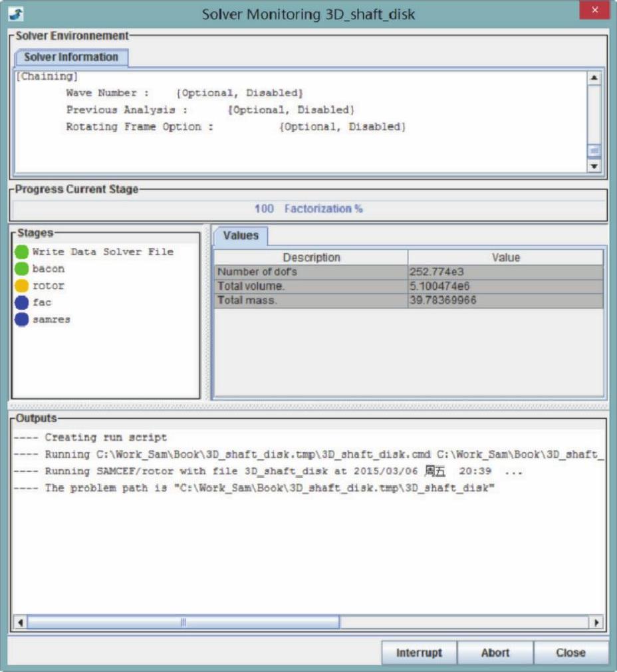
Task: Click the blue status icon next to samres
Action: coord(21,320)
